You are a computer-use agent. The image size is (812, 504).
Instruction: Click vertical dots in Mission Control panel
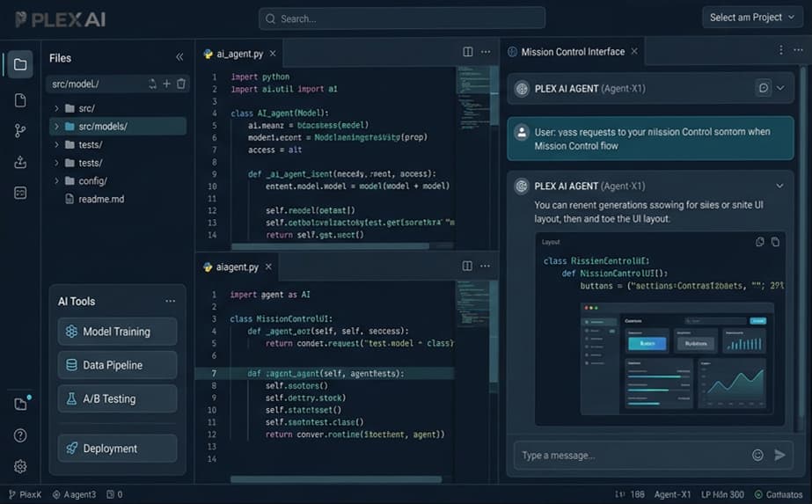pos(781,50)
